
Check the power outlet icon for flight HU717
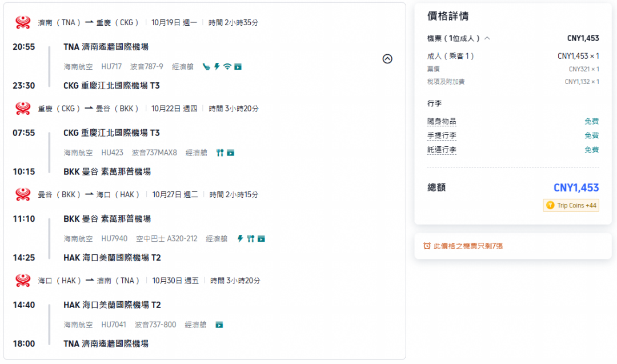tap(217, 66)
